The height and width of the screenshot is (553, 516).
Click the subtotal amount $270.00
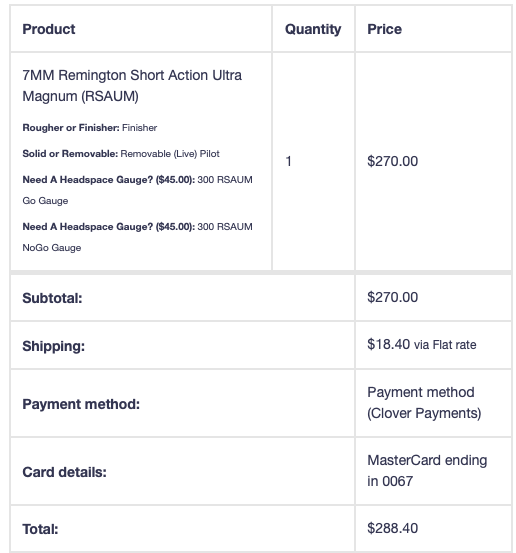[x=393, y=297]
